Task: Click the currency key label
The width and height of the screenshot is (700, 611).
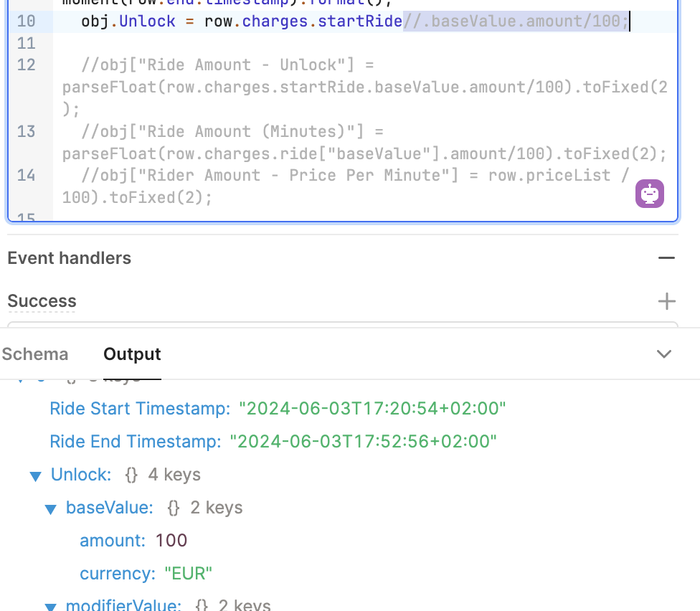Action: (118, 574)
